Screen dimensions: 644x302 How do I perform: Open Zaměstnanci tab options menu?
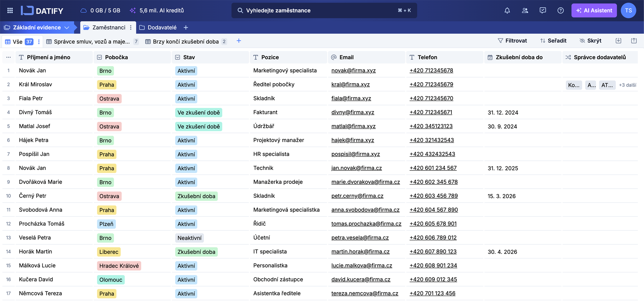coord(131,28)
